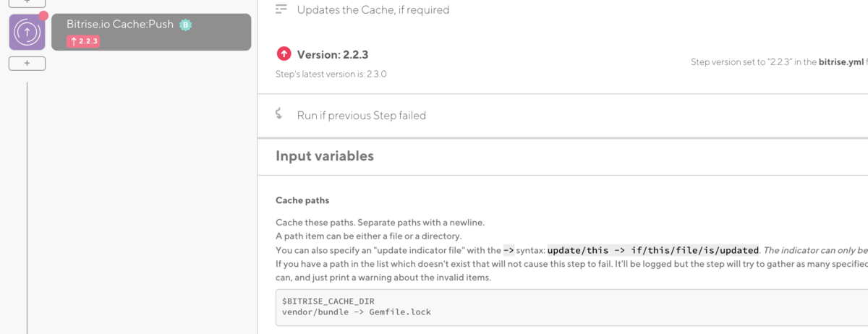Add a step above Cache:Push
This screenshot has width=868, height=334.
pos(27,2)
